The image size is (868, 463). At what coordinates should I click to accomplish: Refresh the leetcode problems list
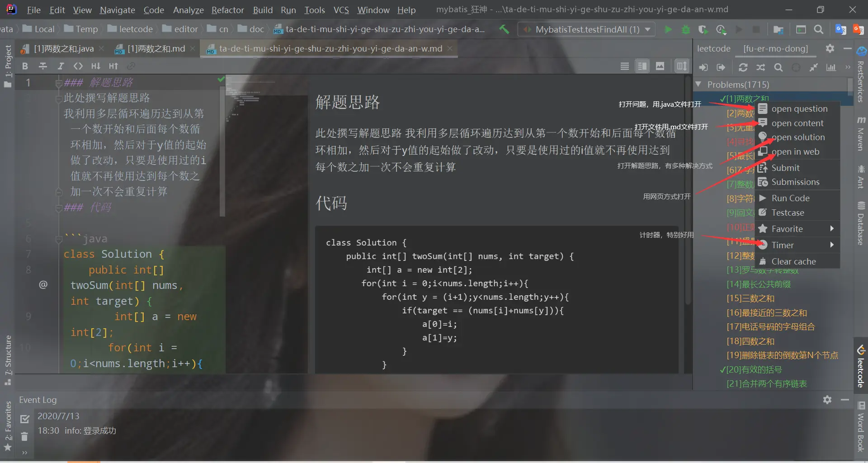pyautogui.click(x=743, y=67)
